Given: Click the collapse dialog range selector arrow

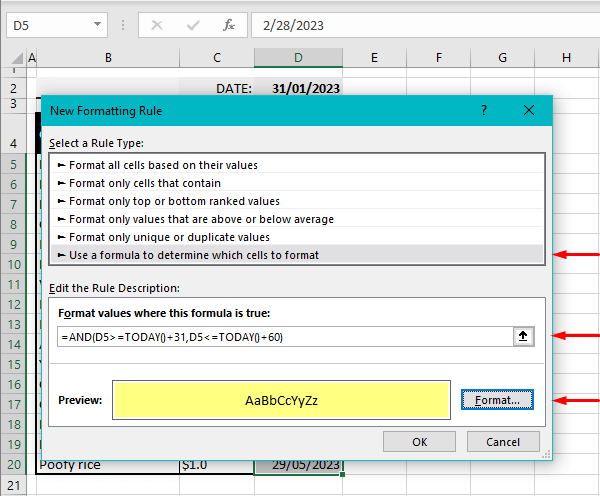Looking at the screenshot, I should 523,336.
